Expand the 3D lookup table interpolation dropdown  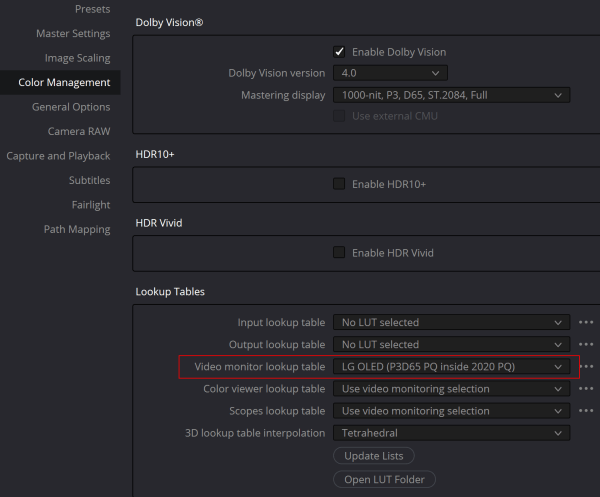[x=452, y=433]
